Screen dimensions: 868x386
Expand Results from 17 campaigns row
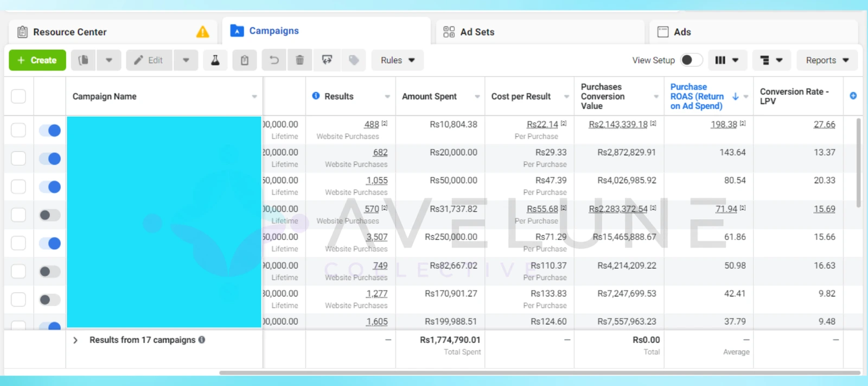click(x=75, y=340)
